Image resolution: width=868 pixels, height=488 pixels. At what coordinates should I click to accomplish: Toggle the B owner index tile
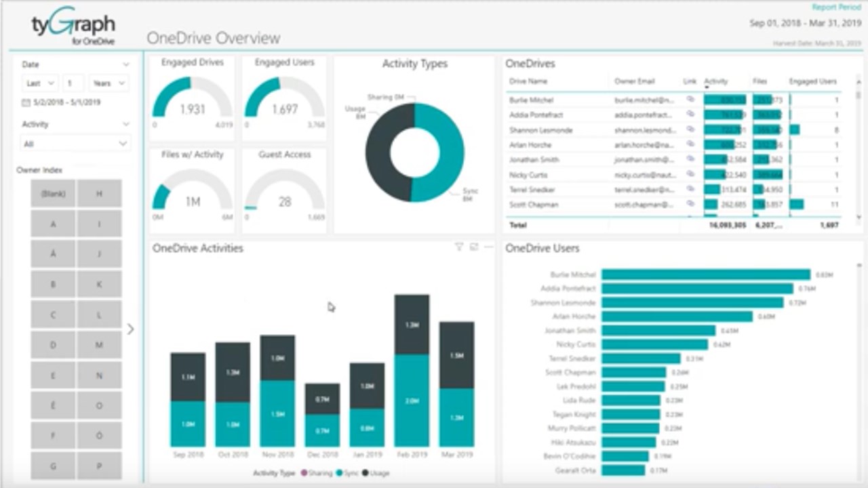click(x=53, y=284)
